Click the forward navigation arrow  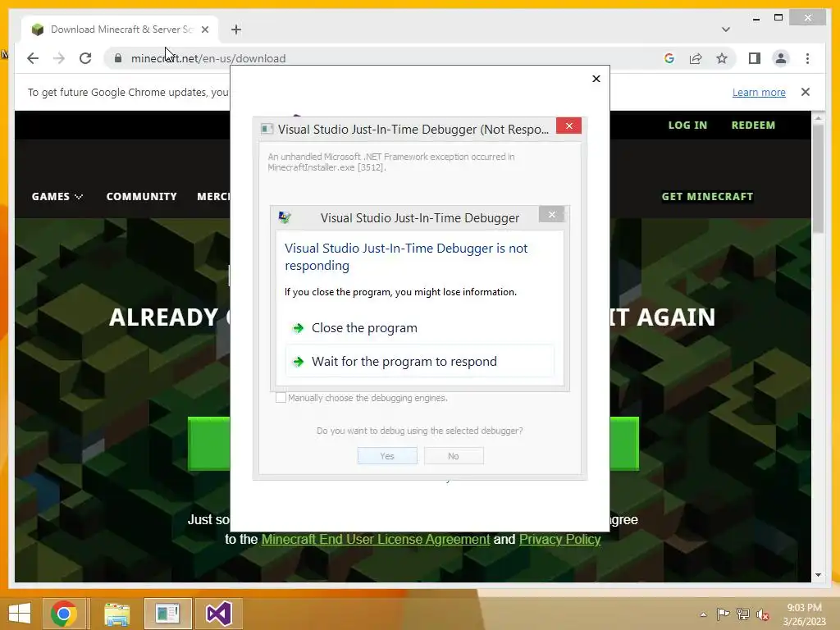[x=59, y=58]
